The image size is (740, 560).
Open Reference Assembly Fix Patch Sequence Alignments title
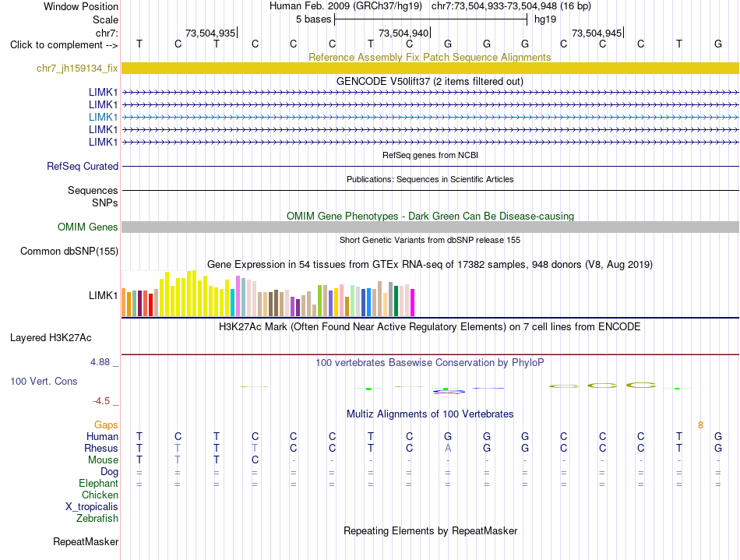[x=429, y=57]
